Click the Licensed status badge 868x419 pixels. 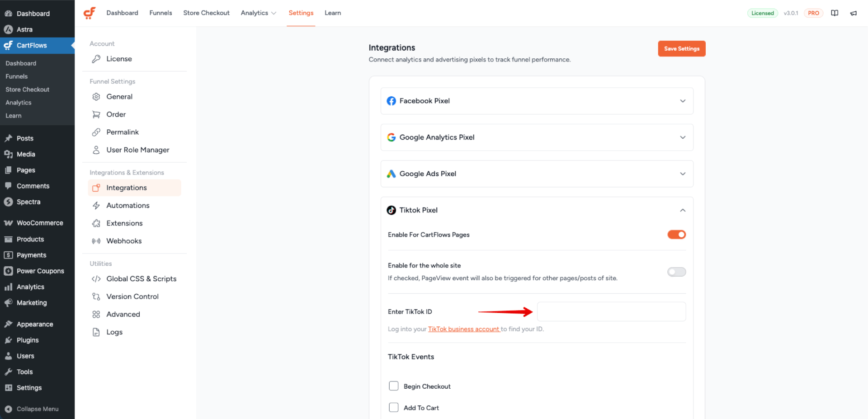pyautogui.click(x=762, y=13)
